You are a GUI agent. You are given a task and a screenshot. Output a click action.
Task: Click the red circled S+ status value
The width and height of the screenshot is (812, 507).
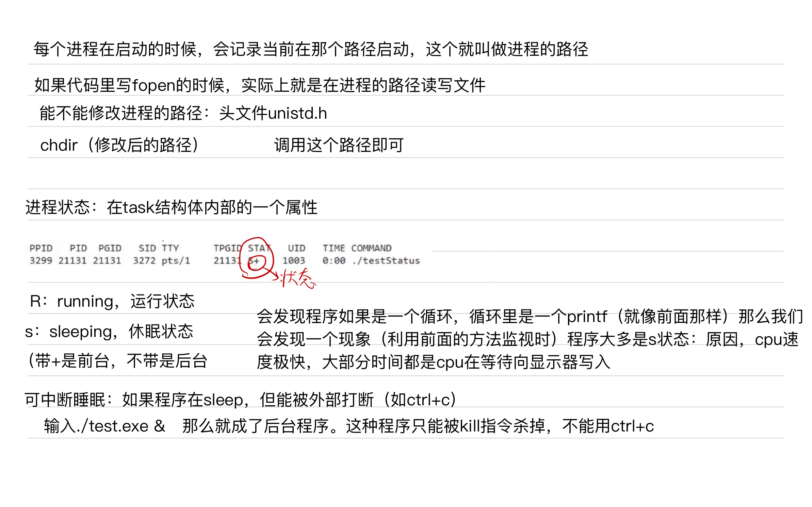point(254,261)
